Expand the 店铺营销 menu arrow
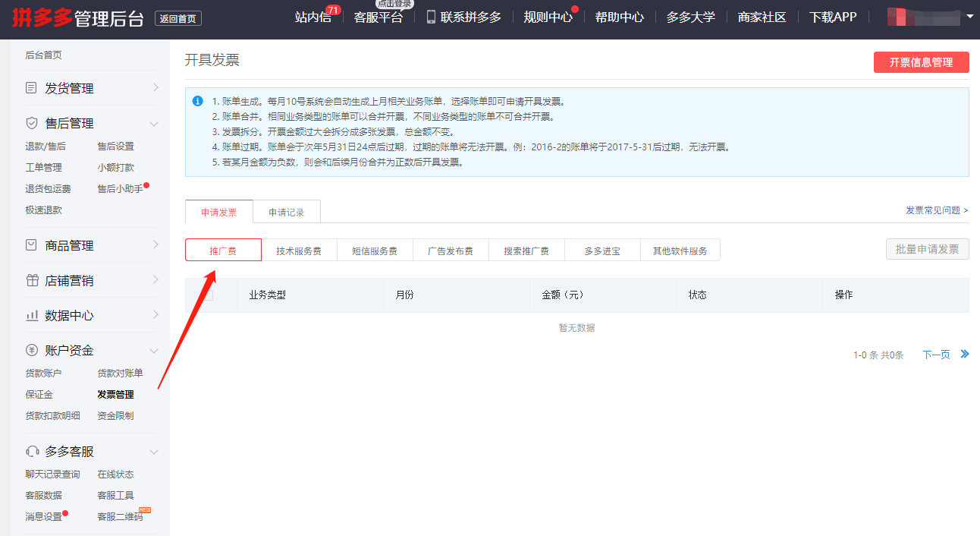 pos(155,280)
